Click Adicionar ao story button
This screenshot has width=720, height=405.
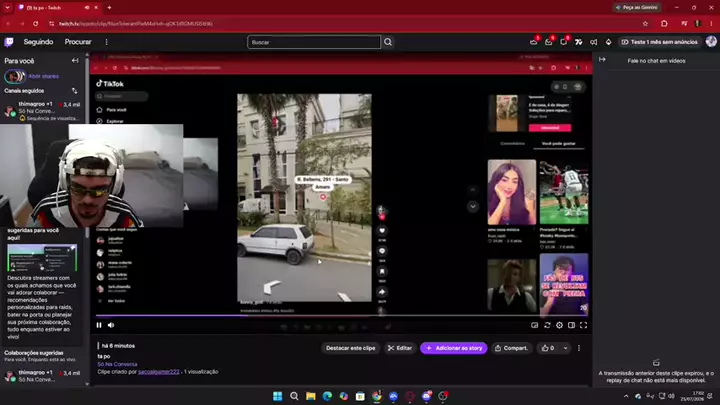[454, 348]
